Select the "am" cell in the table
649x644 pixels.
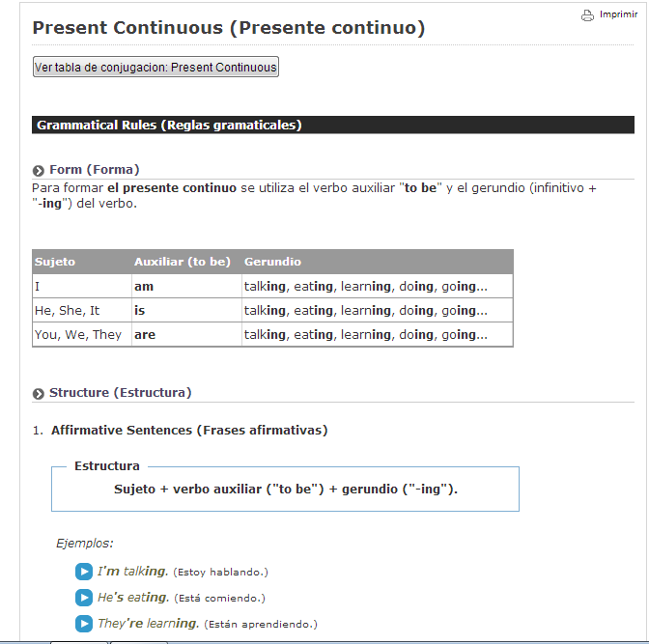(186, 286)
